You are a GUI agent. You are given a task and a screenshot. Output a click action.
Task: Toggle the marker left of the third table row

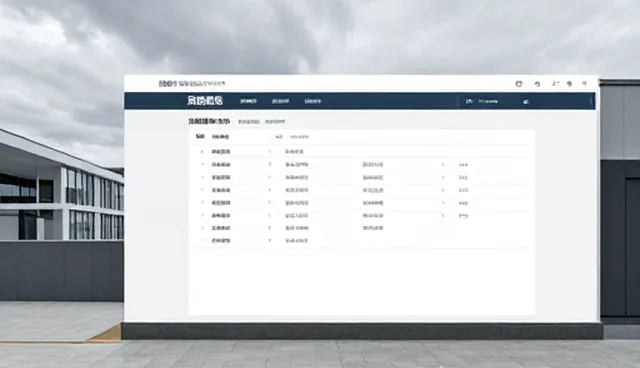202,177
